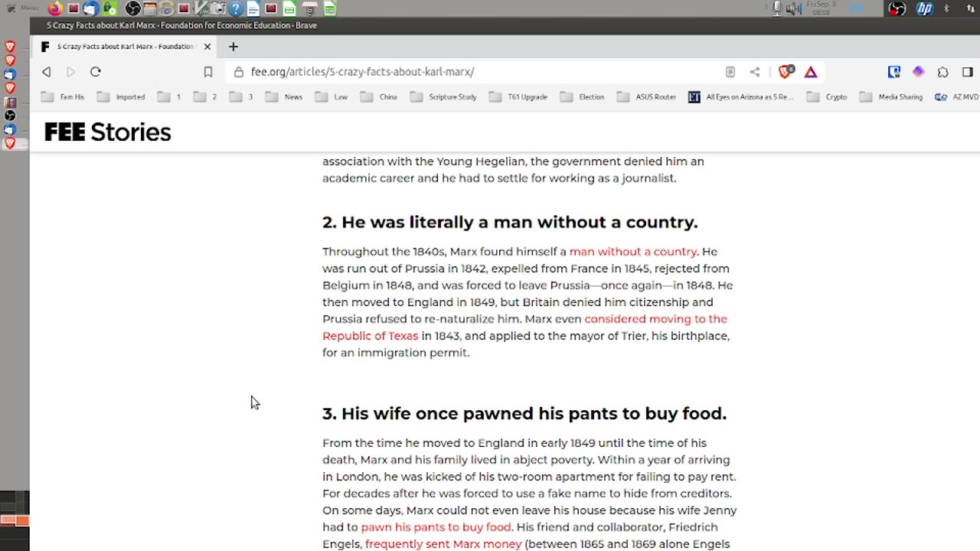Open the blue password manager extension
The image size is (980, 551).
click(893, 72)
